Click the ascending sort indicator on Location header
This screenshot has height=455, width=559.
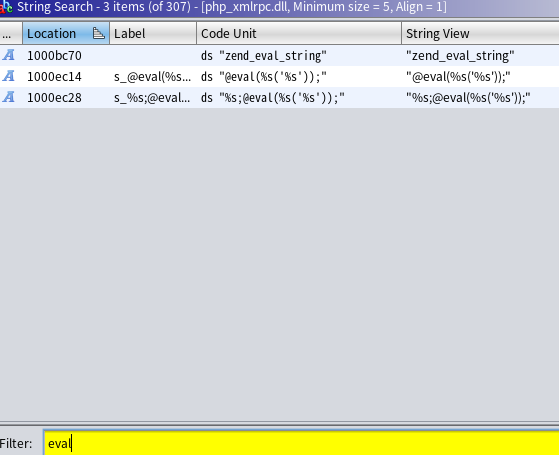tap(98, 34)
